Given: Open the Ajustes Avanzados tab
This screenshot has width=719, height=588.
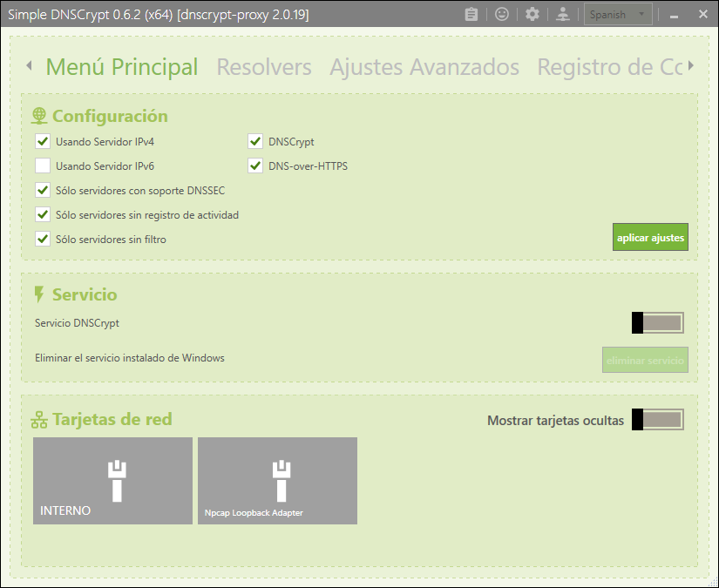Looking at the screenshot, I should coord(424,67).
